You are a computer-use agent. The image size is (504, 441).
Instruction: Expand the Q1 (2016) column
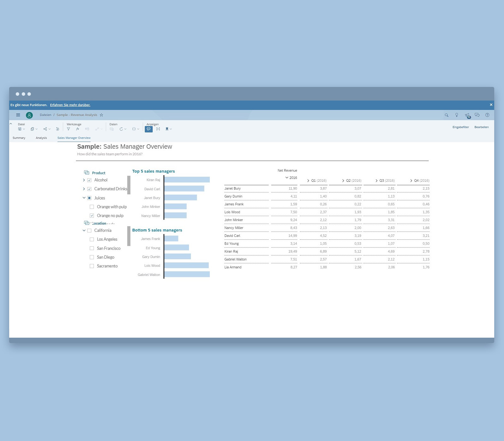click(x=308, y=181)
